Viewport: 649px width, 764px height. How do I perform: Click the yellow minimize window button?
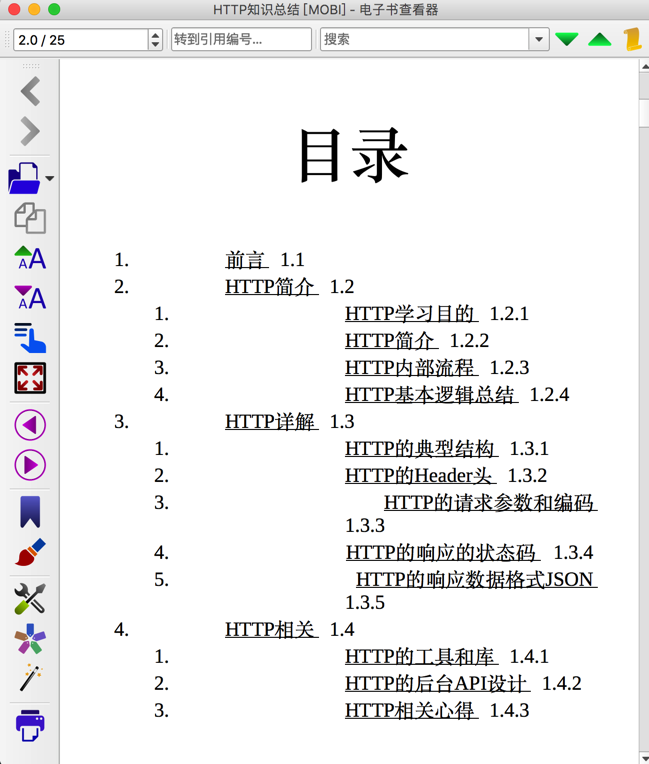(34, 9)
